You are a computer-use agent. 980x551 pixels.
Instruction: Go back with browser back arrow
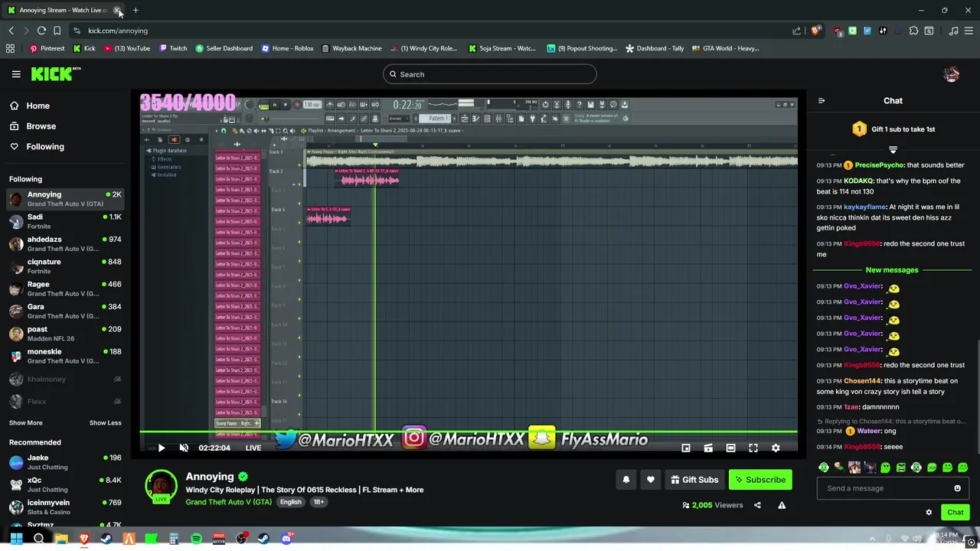tap(11, 31)
